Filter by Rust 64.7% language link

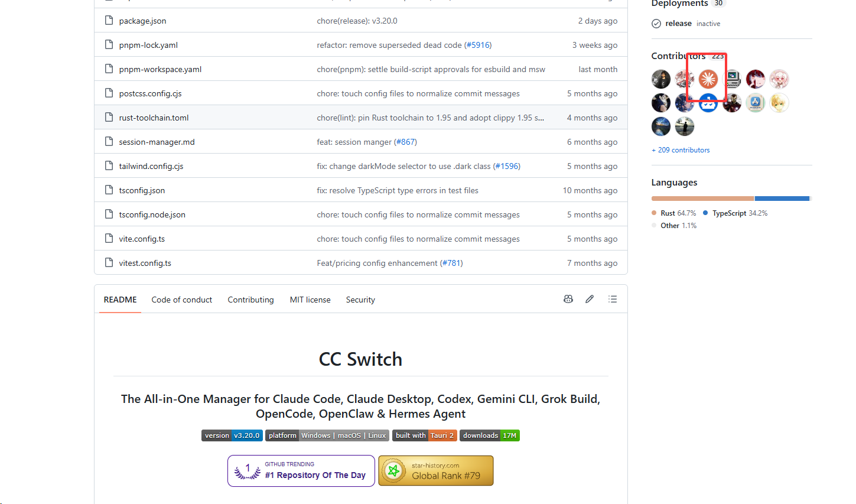[x=674, y=213]
